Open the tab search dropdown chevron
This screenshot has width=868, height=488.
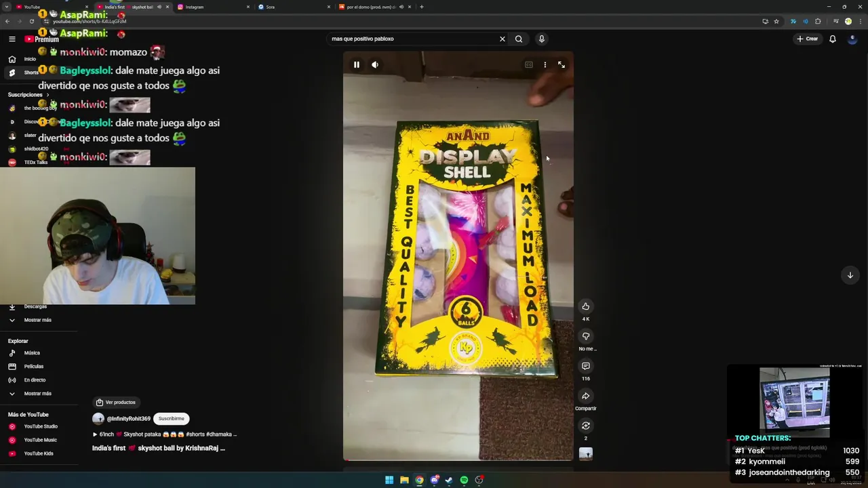click(x=5, y=7)
